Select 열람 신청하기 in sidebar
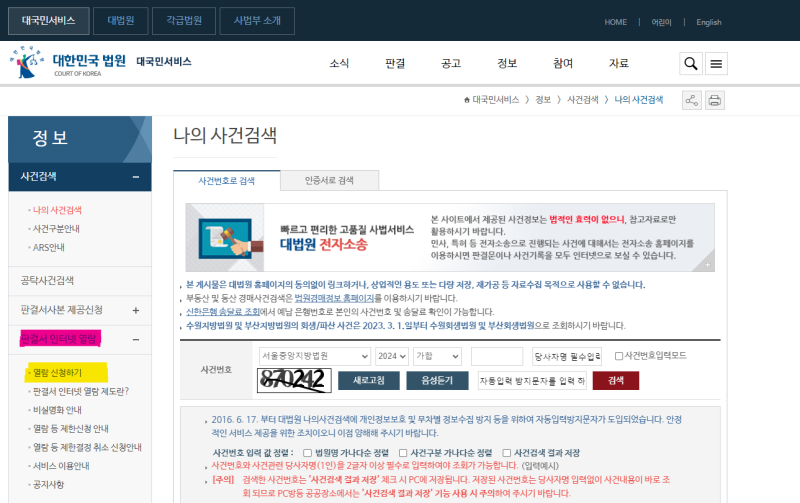The image size is (800, 503). point(57,373)
